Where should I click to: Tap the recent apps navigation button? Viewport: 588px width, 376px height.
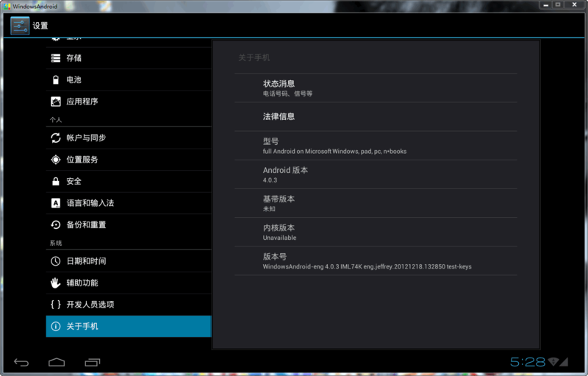tap(93, 362)
